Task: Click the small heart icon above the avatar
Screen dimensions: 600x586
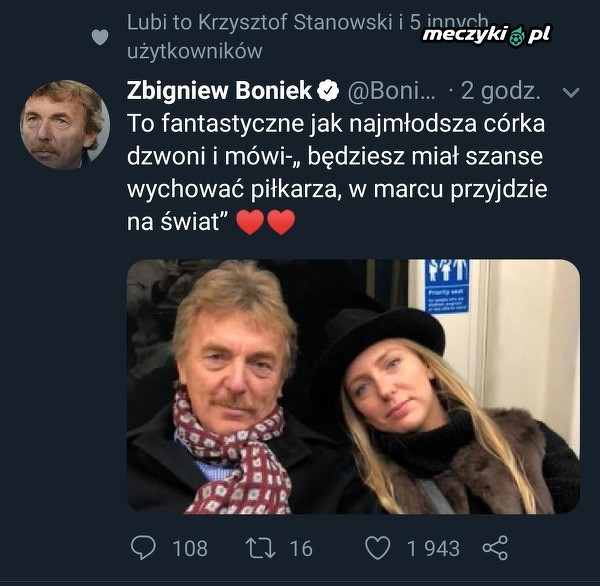Action: 99,37
